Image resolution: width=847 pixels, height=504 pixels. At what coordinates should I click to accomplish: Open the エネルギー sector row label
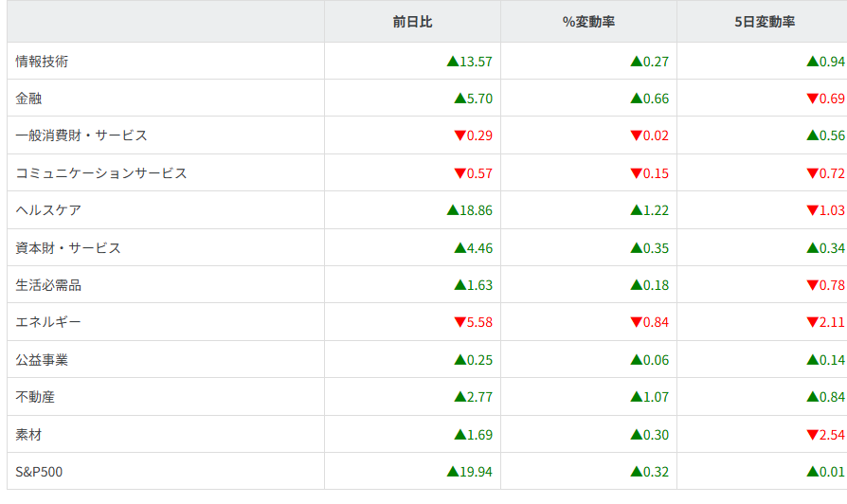(48, 322)
